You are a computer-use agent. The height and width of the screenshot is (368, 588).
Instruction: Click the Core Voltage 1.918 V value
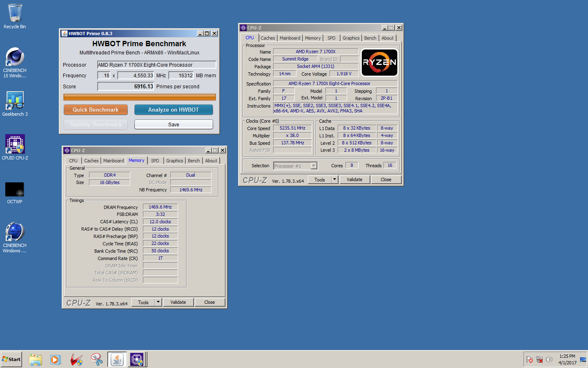pos(344,74)
